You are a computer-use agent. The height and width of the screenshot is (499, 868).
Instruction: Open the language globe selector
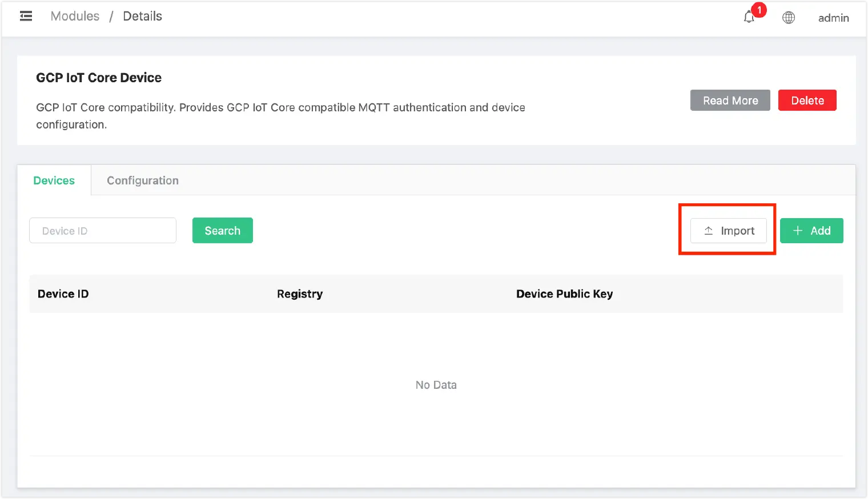[x=789, y=18]
